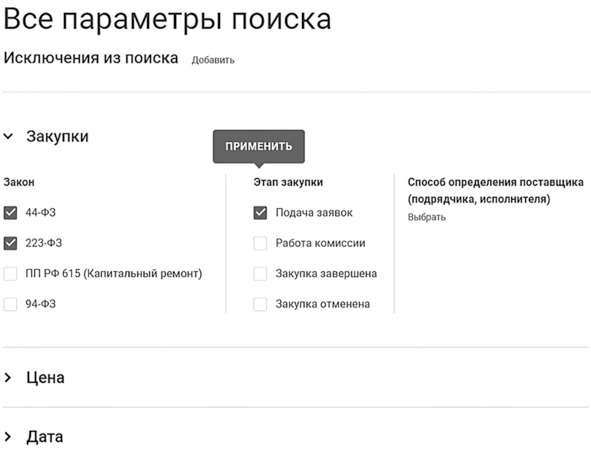Uncheck the Подача заявок checkbox
The width and height of the screenshot is (591, 449).
260,213
